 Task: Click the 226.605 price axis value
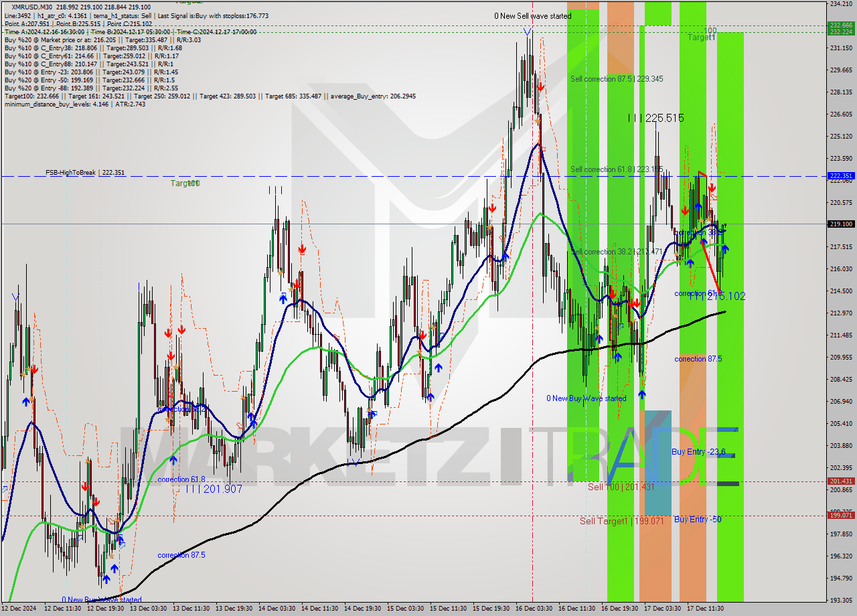pyautogui.click(x=840, y=114)
